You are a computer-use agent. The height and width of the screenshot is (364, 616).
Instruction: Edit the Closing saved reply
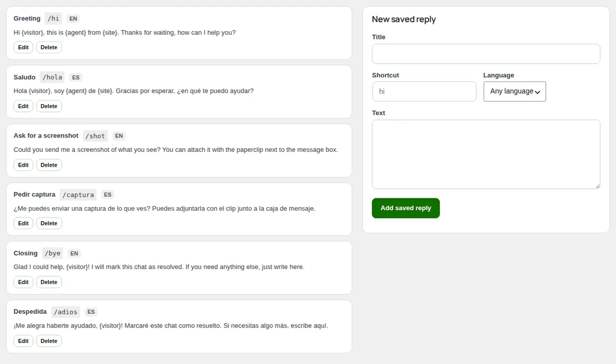tap(23, 282)
